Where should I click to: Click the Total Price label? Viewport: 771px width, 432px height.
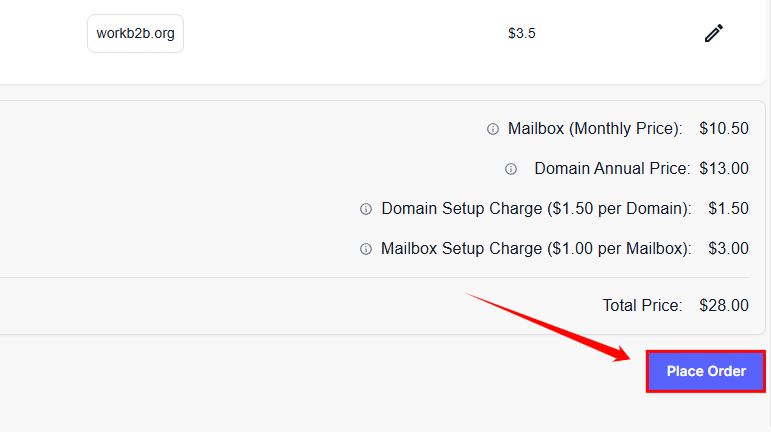(x=642, y=305)
